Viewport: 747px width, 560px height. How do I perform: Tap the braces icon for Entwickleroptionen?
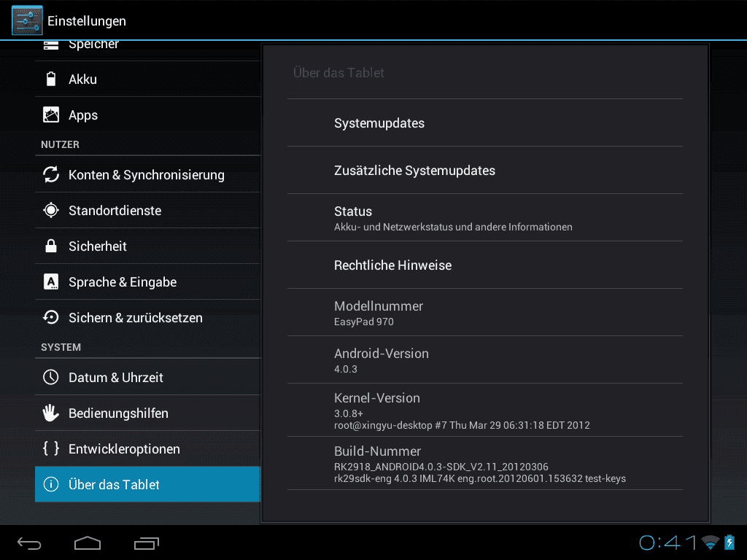pos(51,448)
